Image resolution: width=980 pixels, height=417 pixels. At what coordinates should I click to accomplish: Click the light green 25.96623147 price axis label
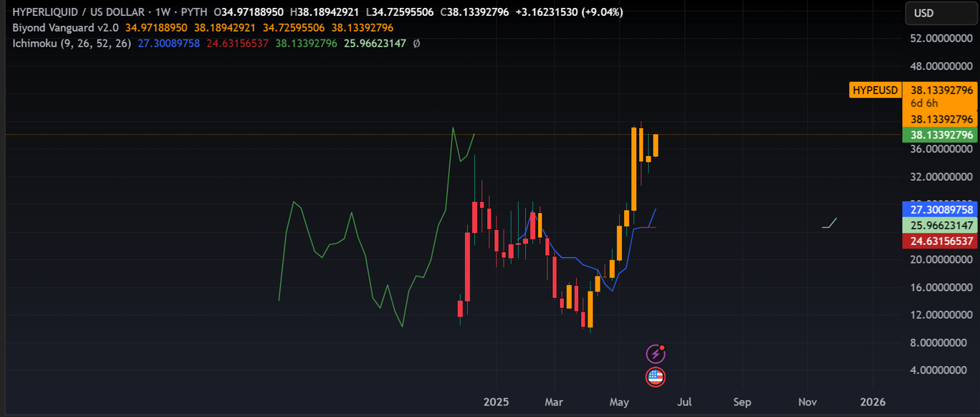tap(941, 226)
